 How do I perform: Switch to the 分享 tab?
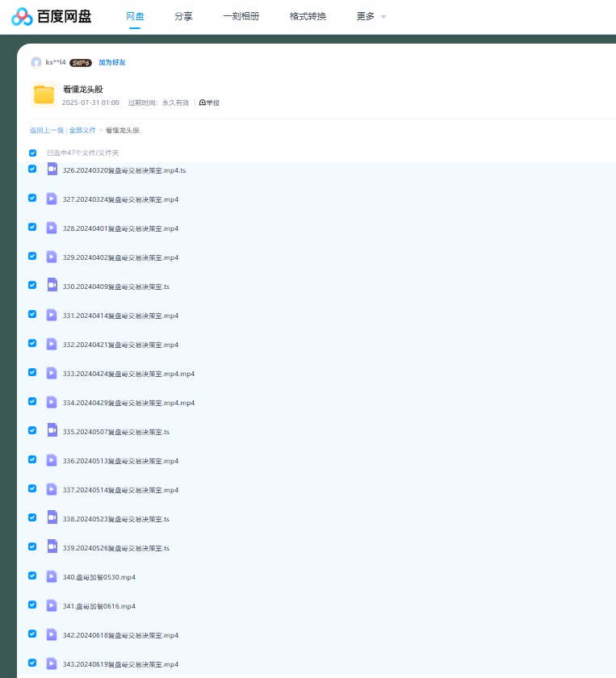(183, 16)
